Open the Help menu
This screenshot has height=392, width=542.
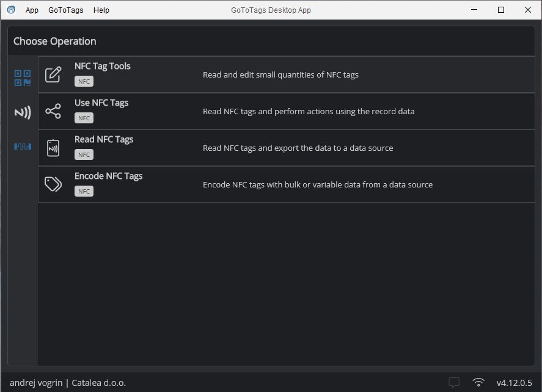(101, 10)
